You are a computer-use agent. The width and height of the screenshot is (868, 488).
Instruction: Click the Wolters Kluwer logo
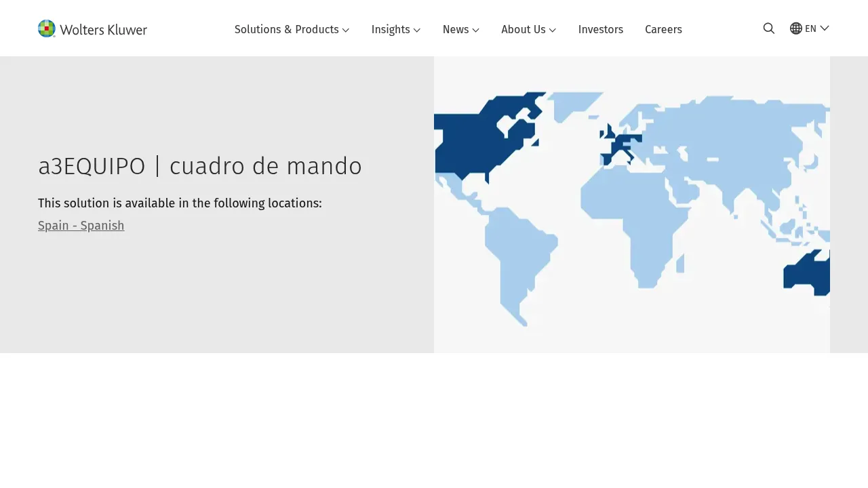[x=92, y=28]
